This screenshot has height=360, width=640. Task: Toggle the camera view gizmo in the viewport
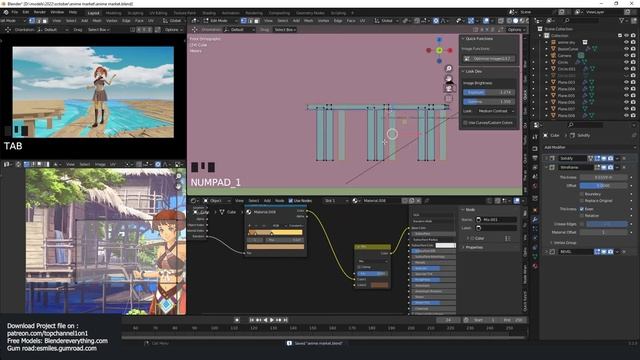pyautogui.click(x=449, y=88)
